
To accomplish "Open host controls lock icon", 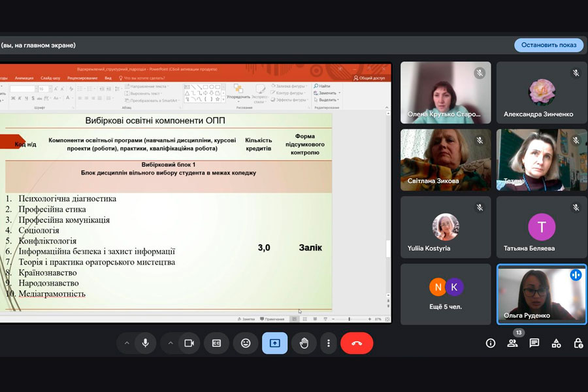I will point(578,343).
